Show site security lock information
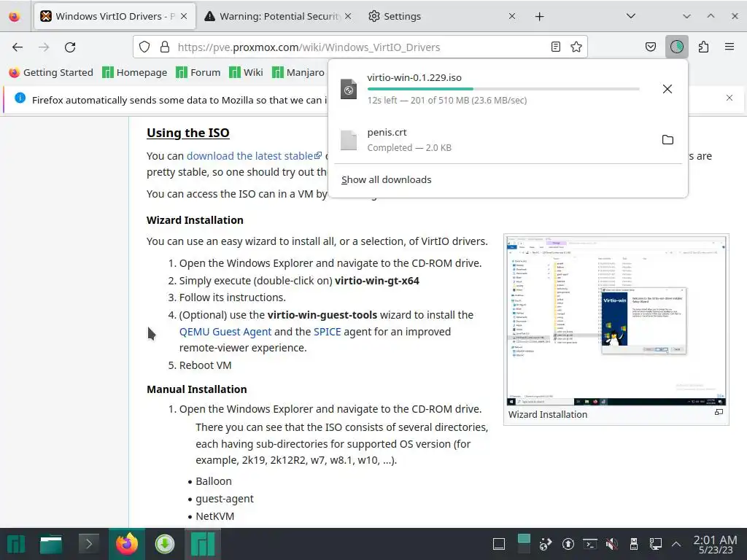This screenshot has height=560, width=747. pos(165,47)
